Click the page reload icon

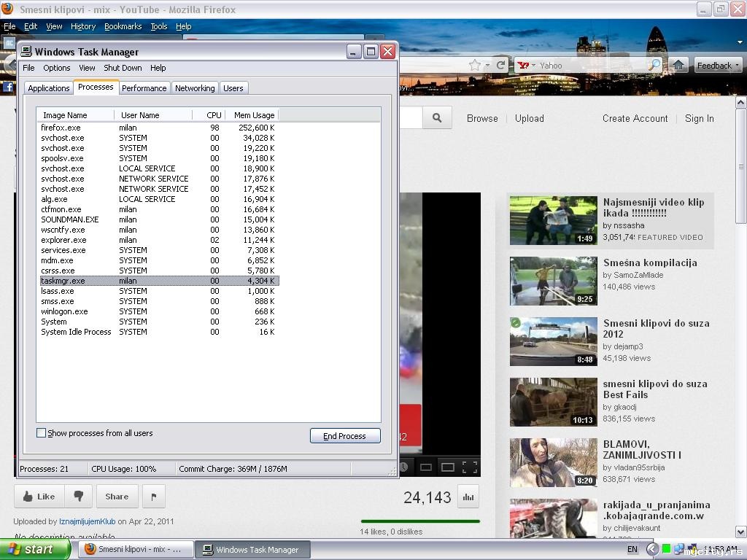(x=501, y=65)
